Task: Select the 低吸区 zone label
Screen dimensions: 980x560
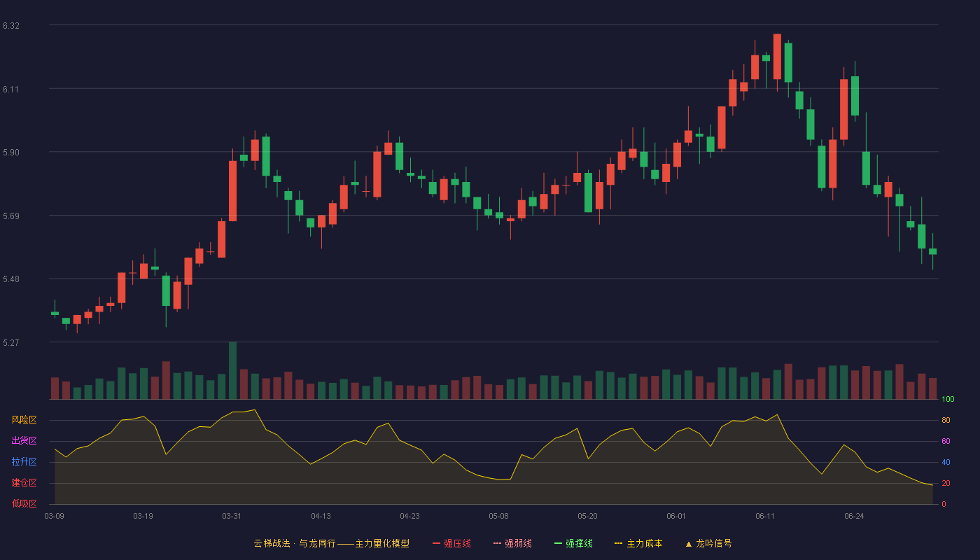Action: [24, 504]
